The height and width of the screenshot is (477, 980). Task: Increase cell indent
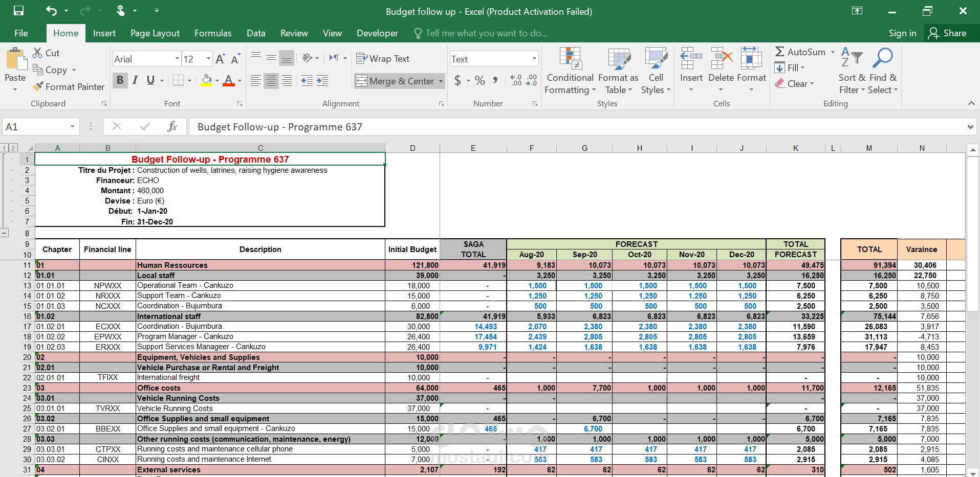[x=322, y=80]
